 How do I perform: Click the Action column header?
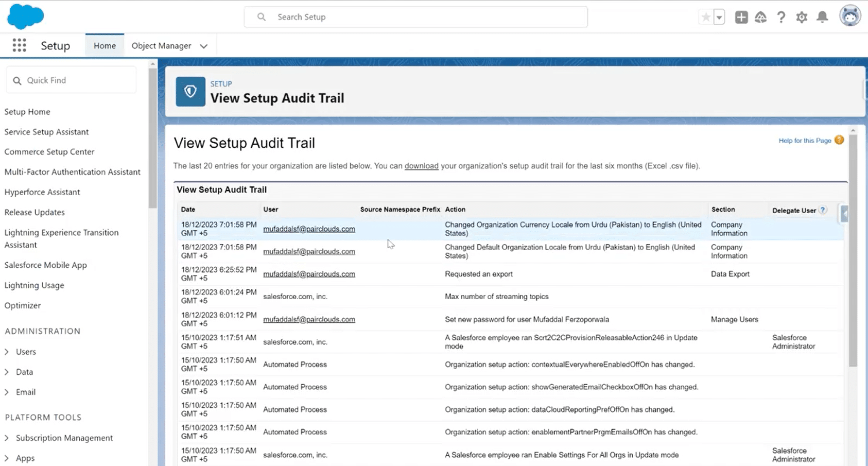(455, 210)
